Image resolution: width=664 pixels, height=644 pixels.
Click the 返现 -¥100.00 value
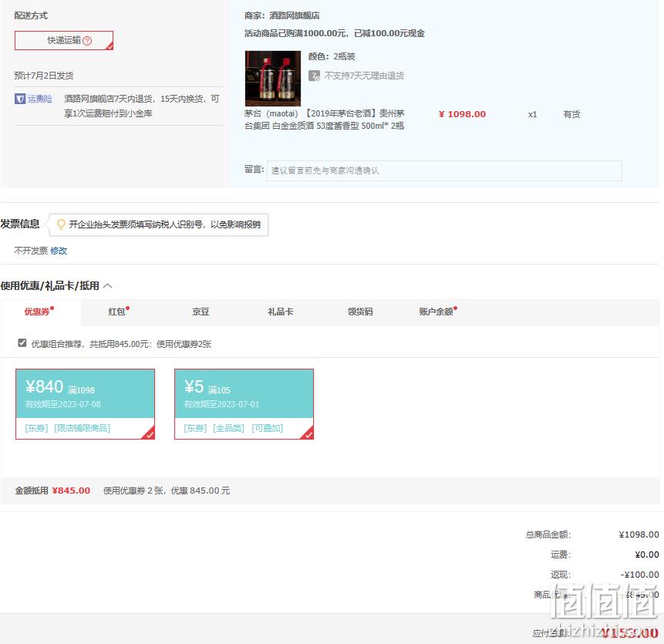(639, 575)
